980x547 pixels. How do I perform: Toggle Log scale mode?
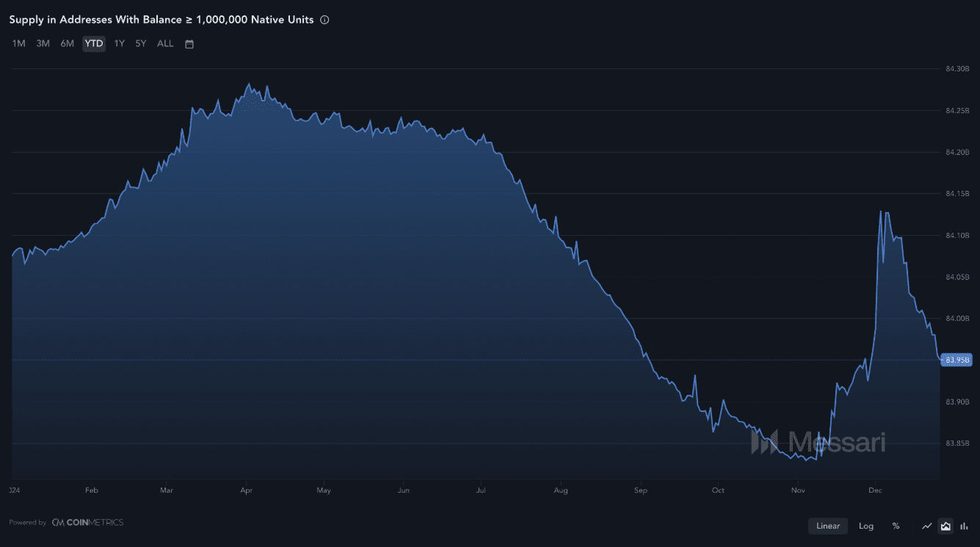866,526
